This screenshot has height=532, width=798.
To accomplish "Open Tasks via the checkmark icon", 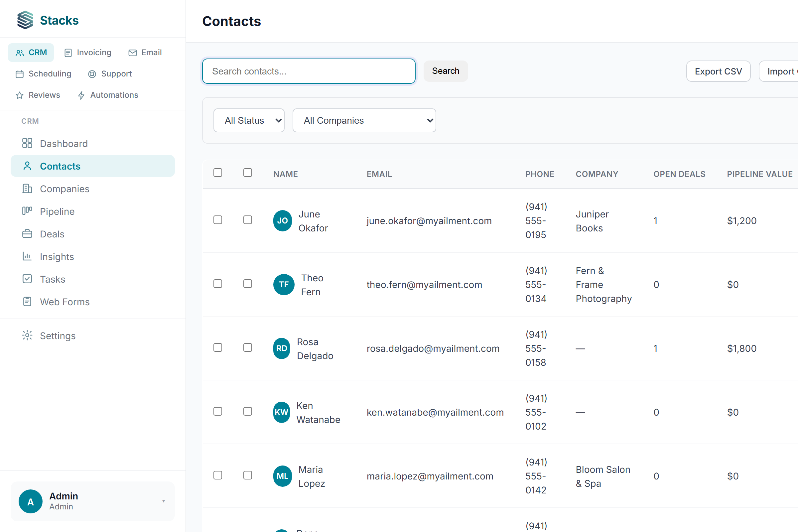I will (x=27, y=279).
